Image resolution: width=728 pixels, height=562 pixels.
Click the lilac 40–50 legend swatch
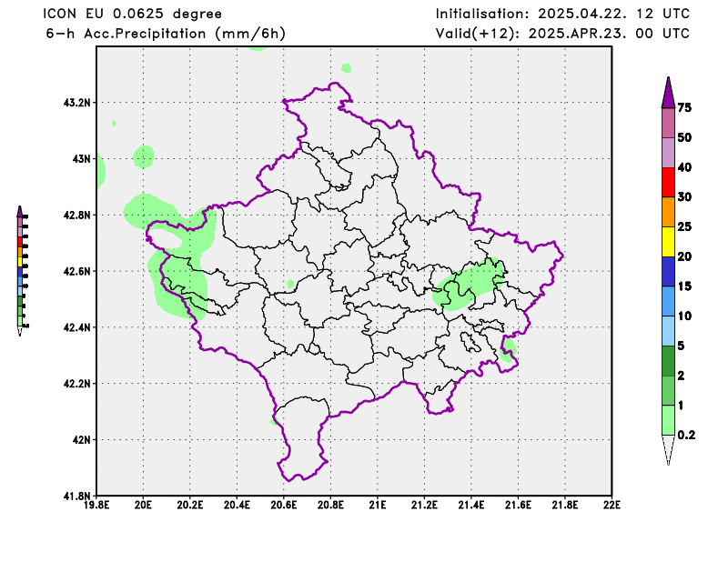(x=668, y=153)
